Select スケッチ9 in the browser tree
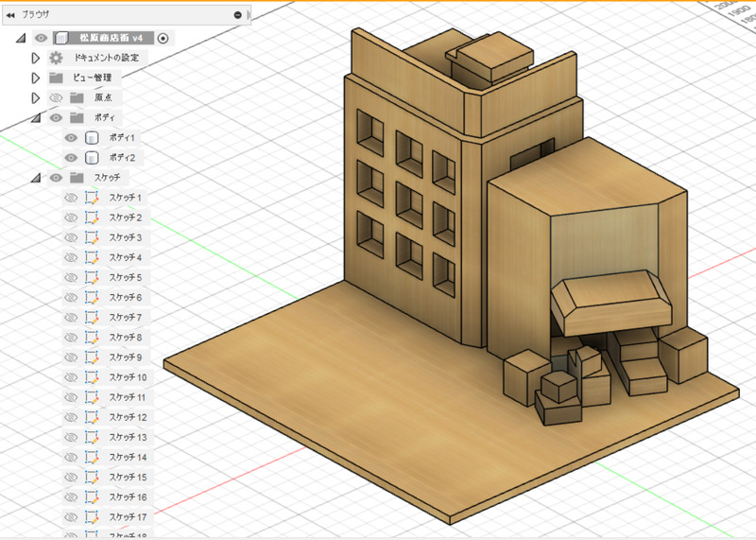Screen dimensions: 756x540 tap(125, 357)
